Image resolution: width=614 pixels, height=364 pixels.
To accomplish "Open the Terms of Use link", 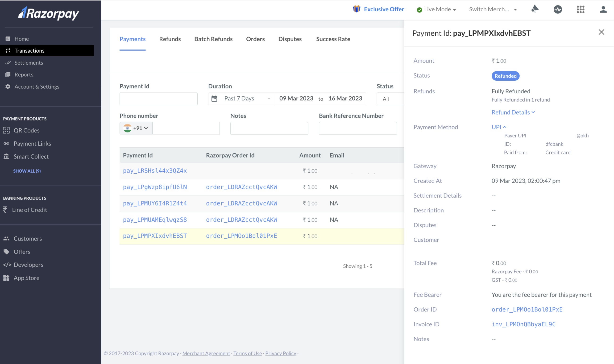I will pyautogui.click(x=248, y=353).
